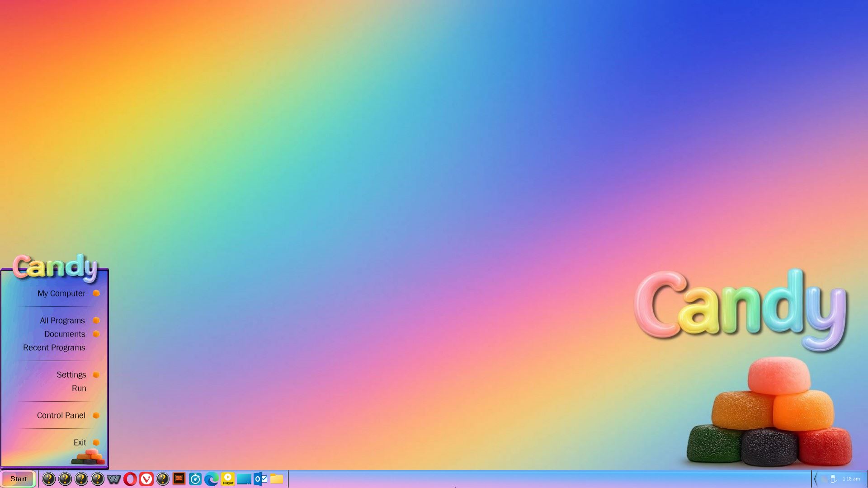Click the striped W application icon
This screenshot has width=868, height=488.
[x=113, y=479]
